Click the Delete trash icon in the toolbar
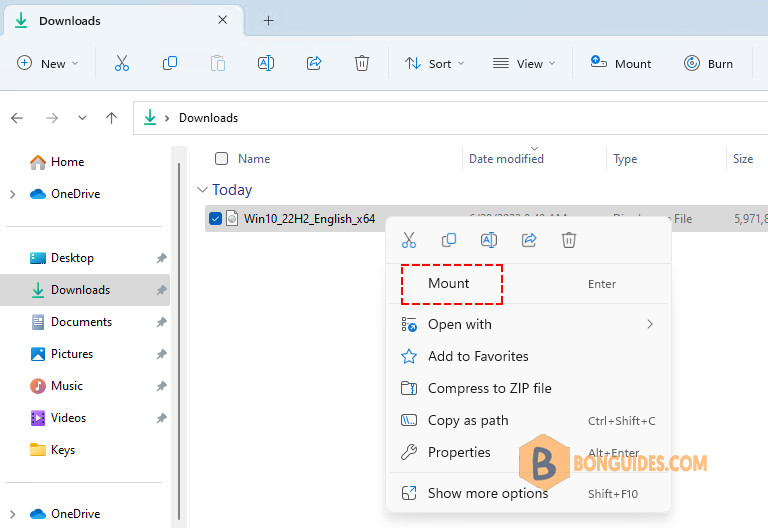The height and width of the screenshot is (528, 768). point(361,63)
